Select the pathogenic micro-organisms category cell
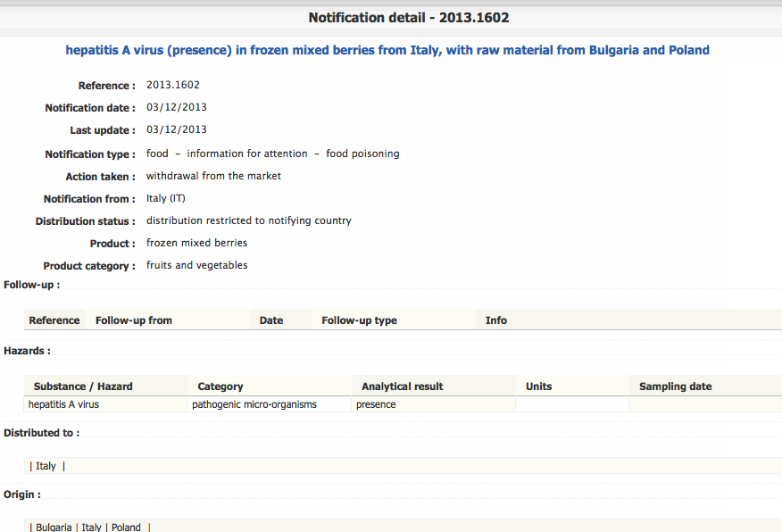The height and width of the screenshot is (532, 782). tap(254, 404)
